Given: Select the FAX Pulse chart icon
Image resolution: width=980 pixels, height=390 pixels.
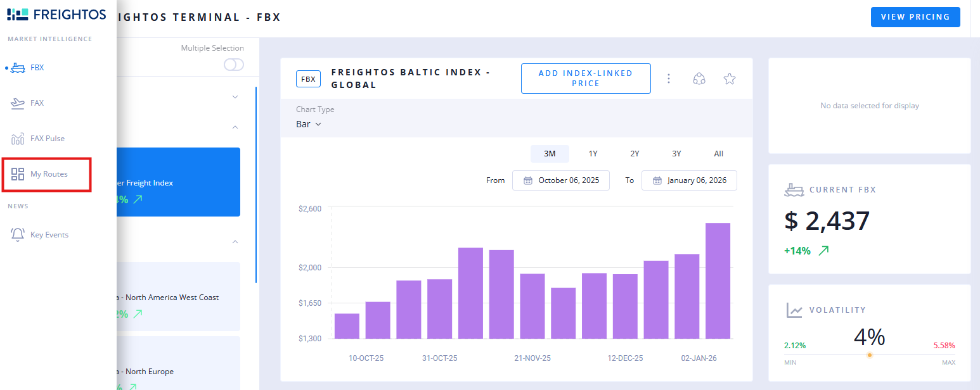Looking at the screenshot, I should coord(18,138).
